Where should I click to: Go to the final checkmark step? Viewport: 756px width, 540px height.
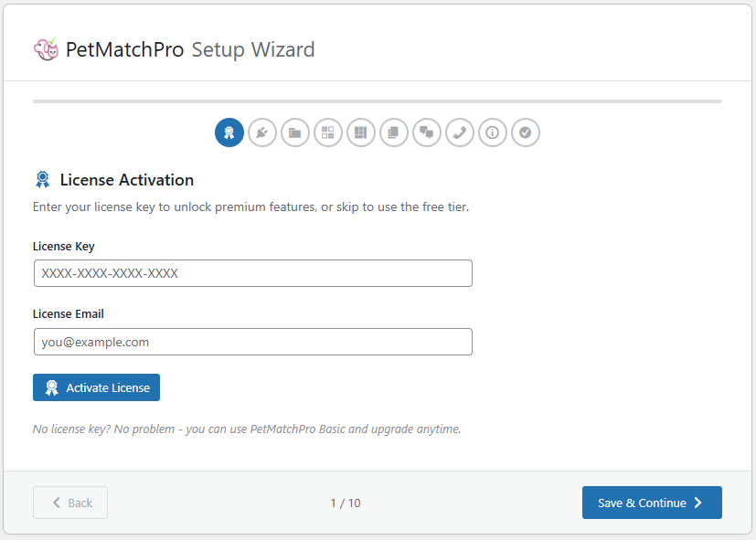(525, 132)
